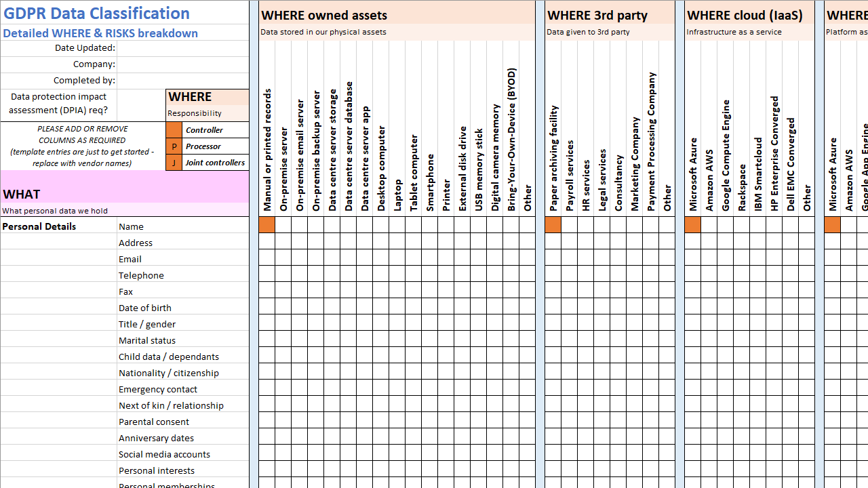Click the 'Social media accounts' row label
Screen dimensions: 868x488
(x=164, y=454)
